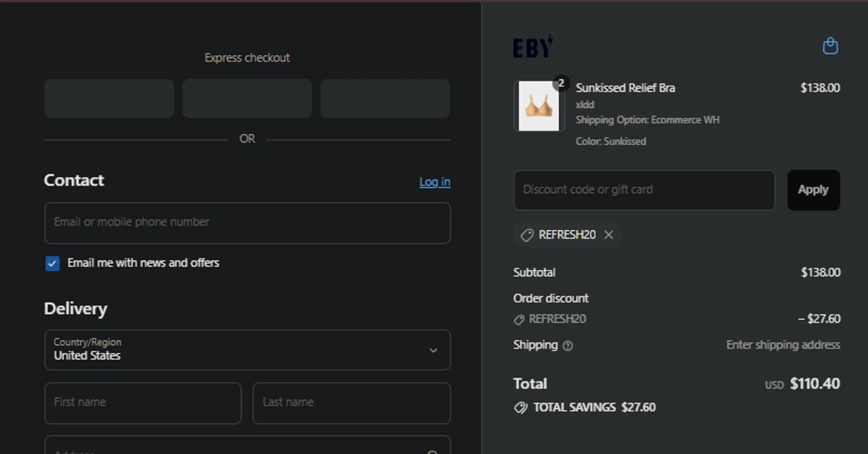
Task: Click the Subtotal $138.00 value
Action: point(821,272)
